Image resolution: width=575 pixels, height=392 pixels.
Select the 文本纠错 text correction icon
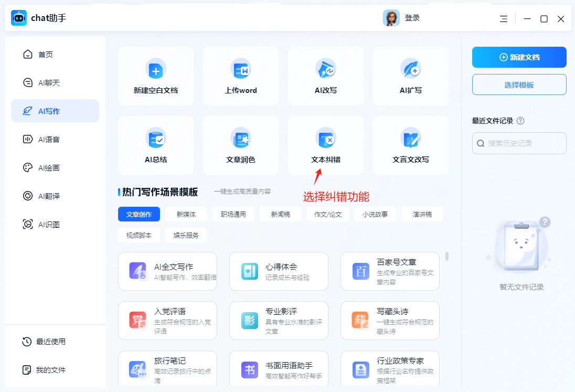(325, 139)
